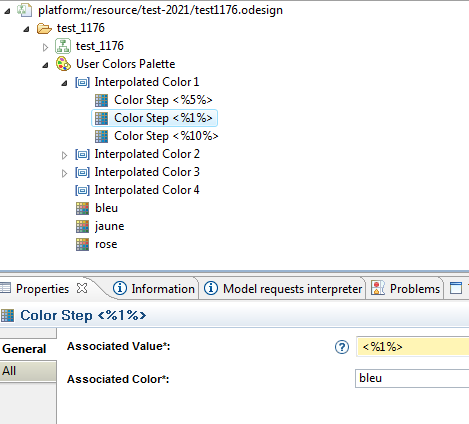Expand the Interpolated Color 3 node
This screenshot has width=469, height=424.
[x=64, y=173]
